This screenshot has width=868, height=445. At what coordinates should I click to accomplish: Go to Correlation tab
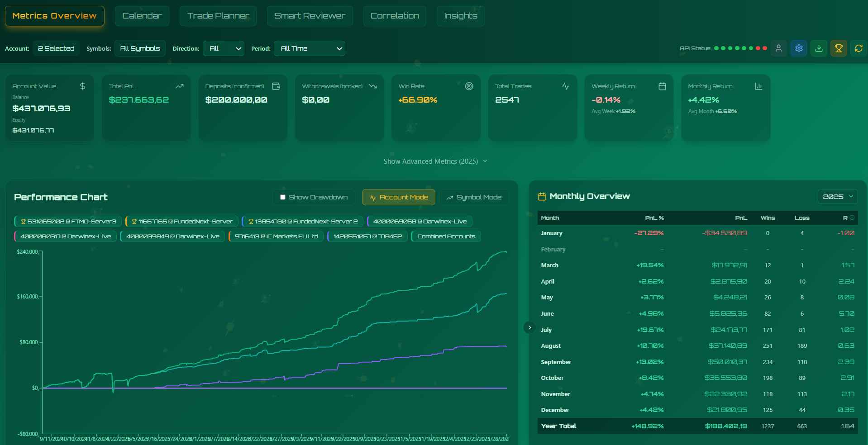click(x=395, y=16)
